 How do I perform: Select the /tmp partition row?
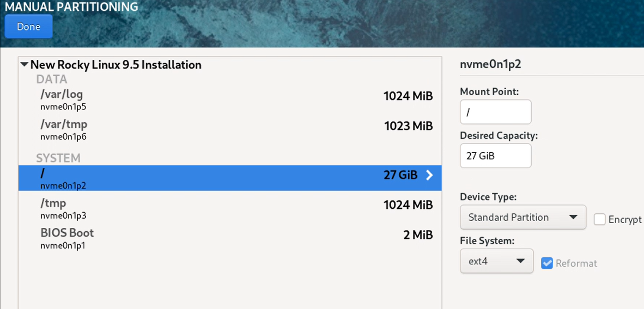click(x=230, y=208)
